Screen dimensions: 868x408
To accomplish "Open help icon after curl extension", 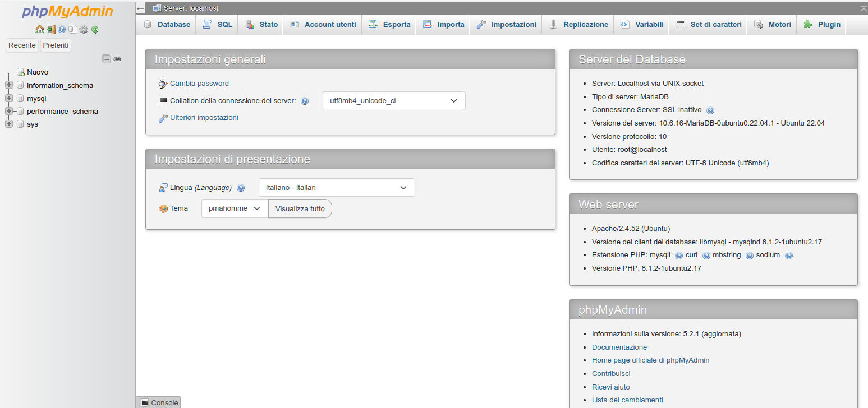I will click(x=706, y=256).
